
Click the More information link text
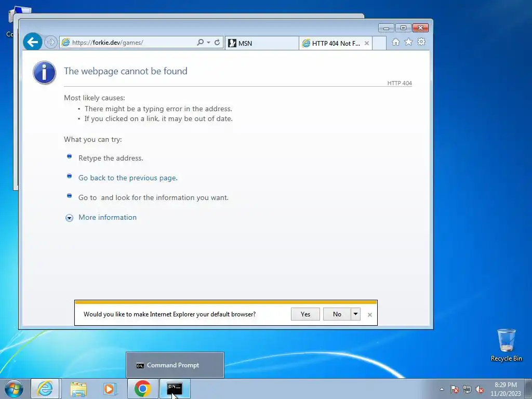(108, 218)
